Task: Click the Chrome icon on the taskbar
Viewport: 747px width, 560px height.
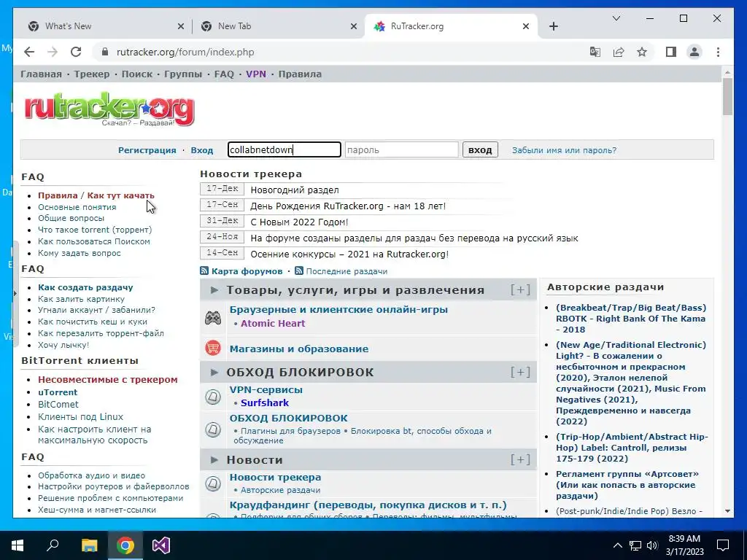Action: coord(125,545)
